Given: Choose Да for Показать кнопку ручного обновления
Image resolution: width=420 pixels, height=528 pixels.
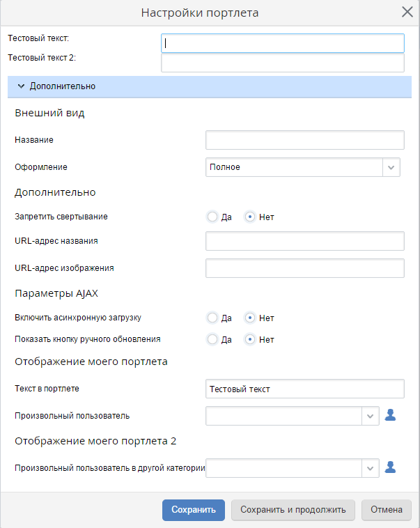Looking at the screenshot, I should [212, 340].
